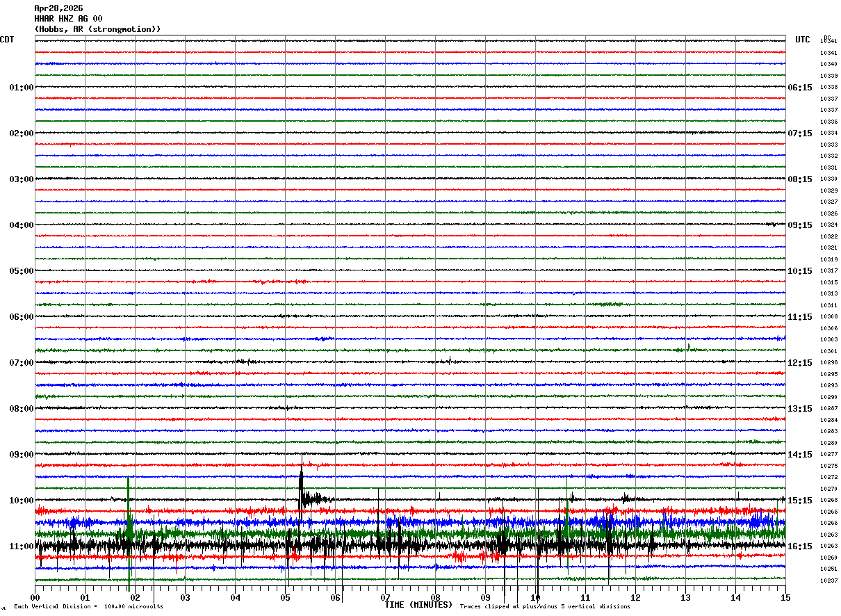The height and width of the screenshot is (616, 841).
Task: Click the Traces clipped at plus/minus note
Action: (545, 607)
